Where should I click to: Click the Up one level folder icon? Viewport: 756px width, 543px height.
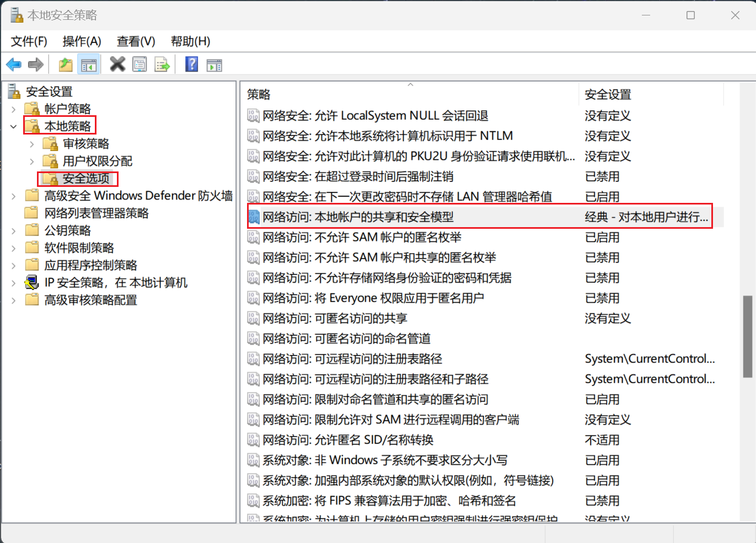pyautogui.click(x=66, y=65)
